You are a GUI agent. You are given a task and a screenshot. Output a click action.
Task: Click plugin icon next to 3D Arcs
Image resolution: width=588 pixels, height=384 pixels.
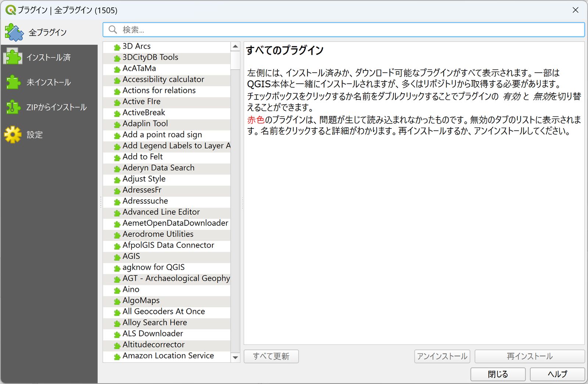pos(117,47)
